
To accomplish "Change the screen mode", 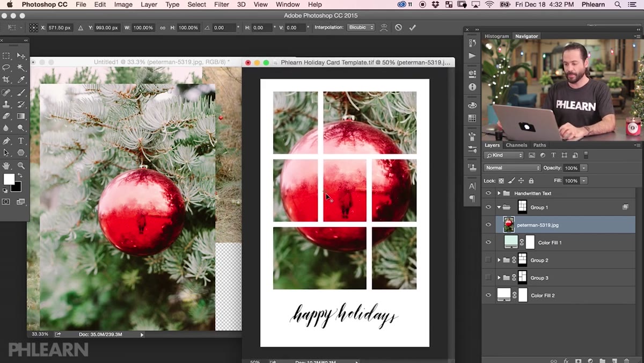I will pyautogui.click(x=21, y=202).
